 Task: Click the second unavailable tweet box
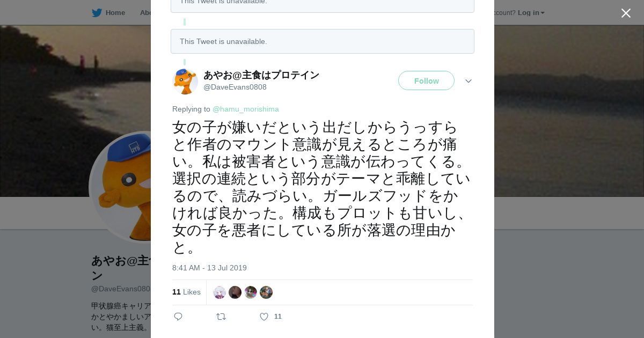[322, 41]
